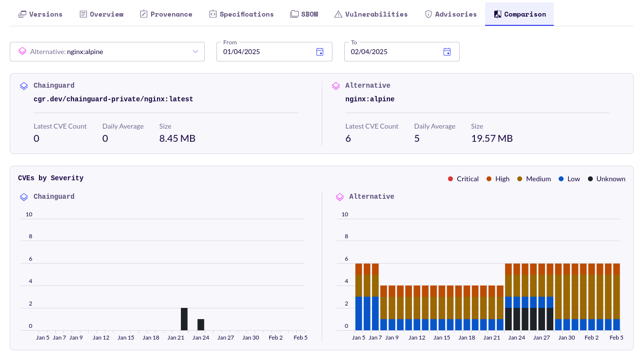
Task: Switch to the Vulnerabilities tab
Action: 371,14
